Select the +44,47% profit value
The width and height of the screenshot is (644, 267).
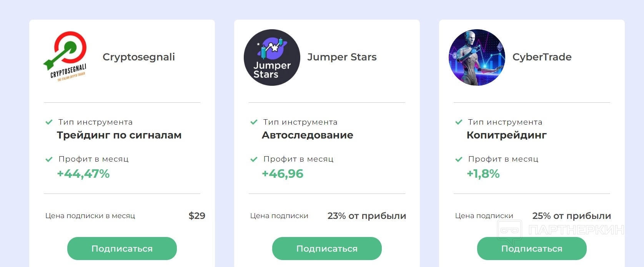83,174
